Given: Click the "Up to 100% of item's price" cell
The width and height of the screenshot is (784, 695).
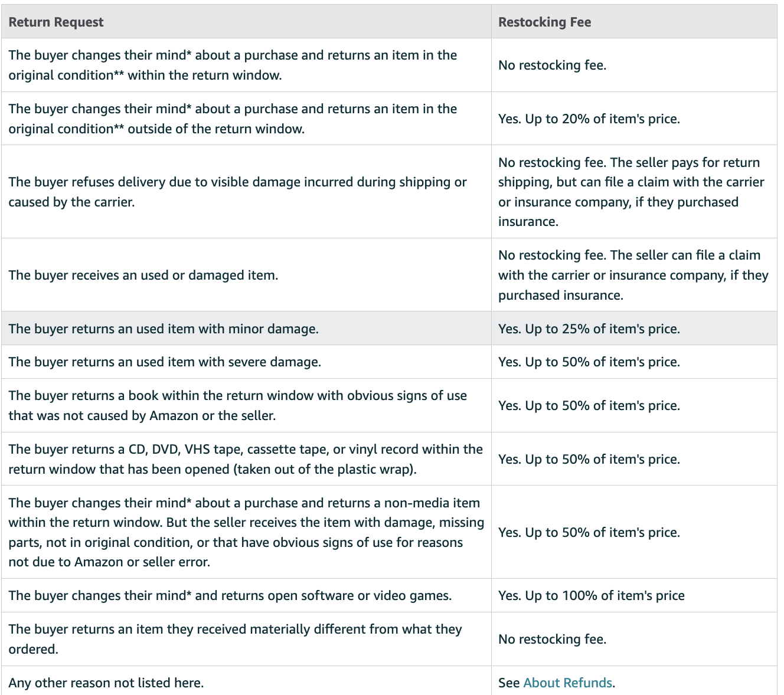Looking at the screenshot, I should coord(591,595).
